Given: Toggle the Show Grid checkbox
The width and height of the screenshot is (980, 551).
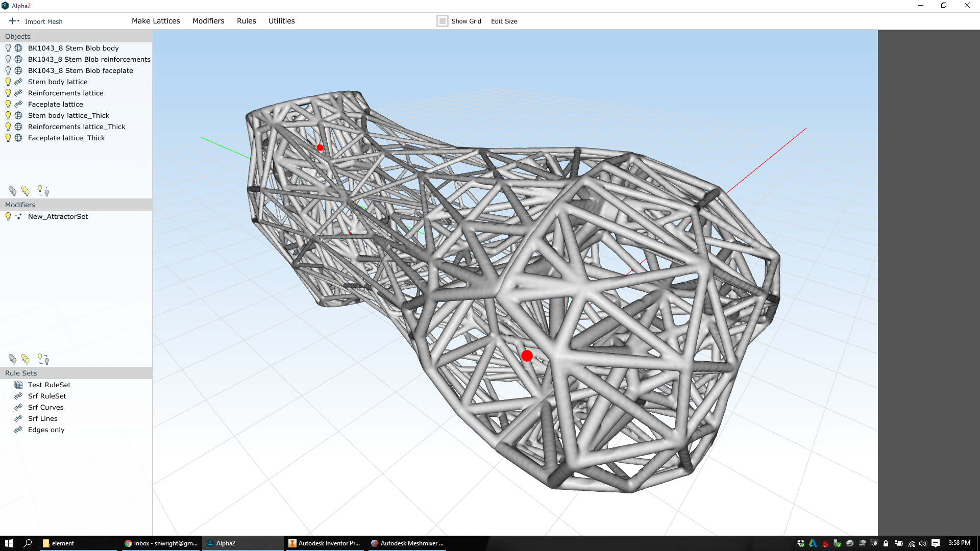Looking at the screenshot, I should pos(443,21).
